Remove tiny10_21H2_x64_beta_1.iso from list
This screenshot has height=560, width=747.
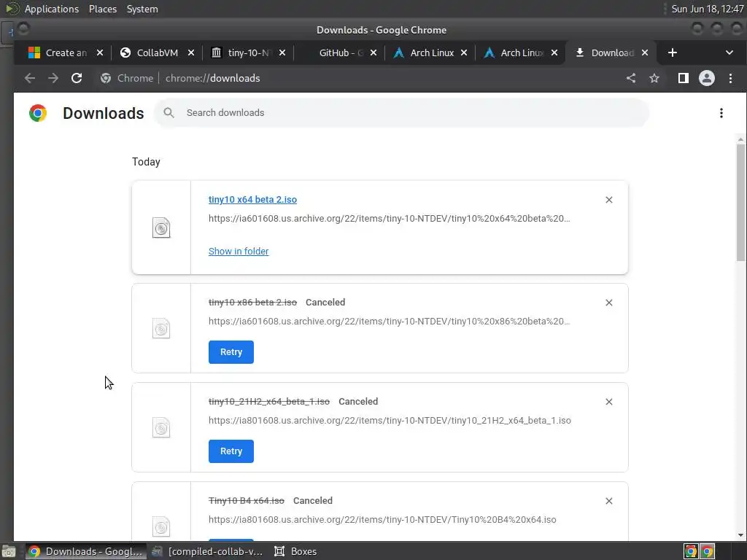[609, 402]
